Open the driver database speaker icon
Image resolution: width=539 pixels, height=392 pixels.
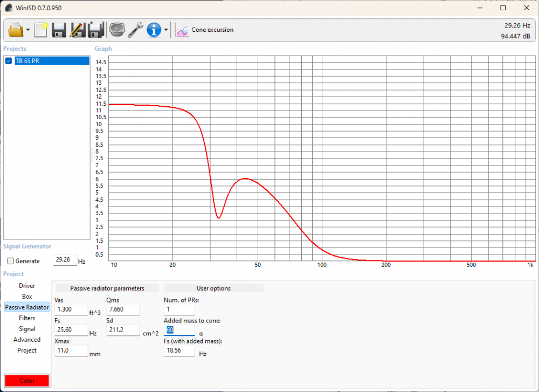tap(116, 30)
